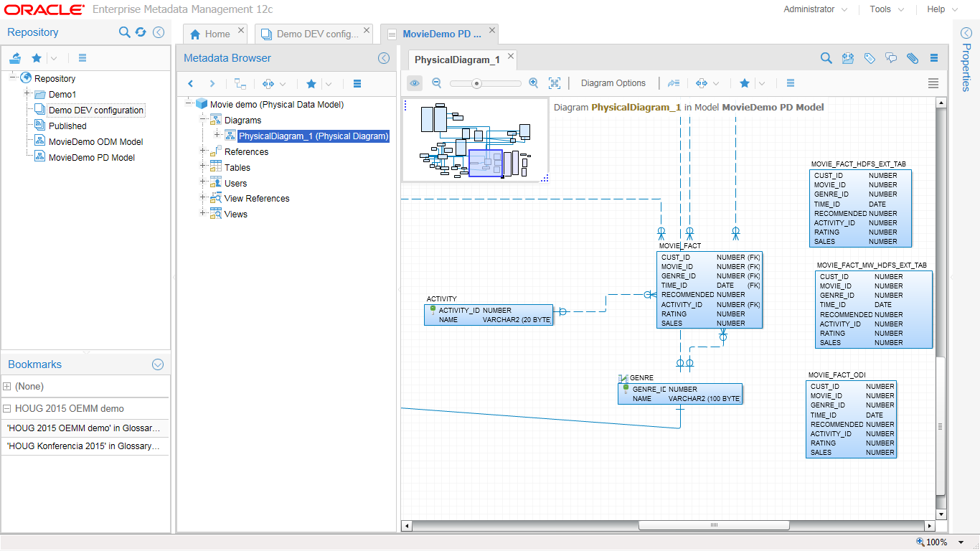Go back in Metadata Browser

pos(191,84)
